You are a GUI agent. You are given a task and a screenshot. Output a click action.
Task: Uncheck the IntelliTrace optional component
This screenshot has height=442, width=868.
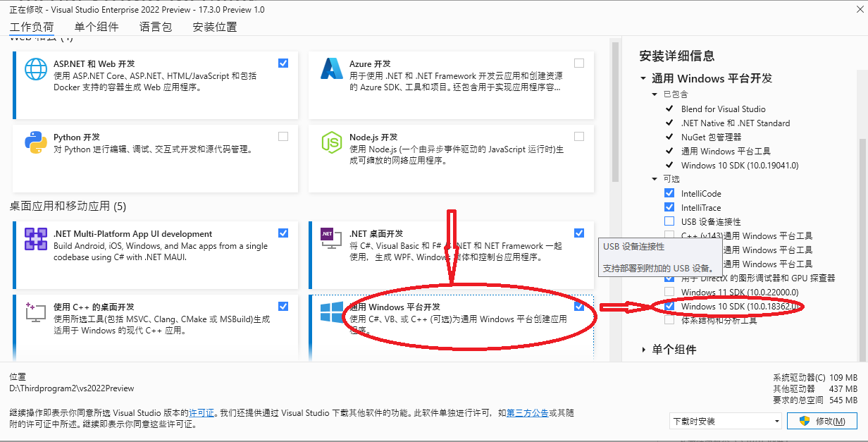pos(669,207)
